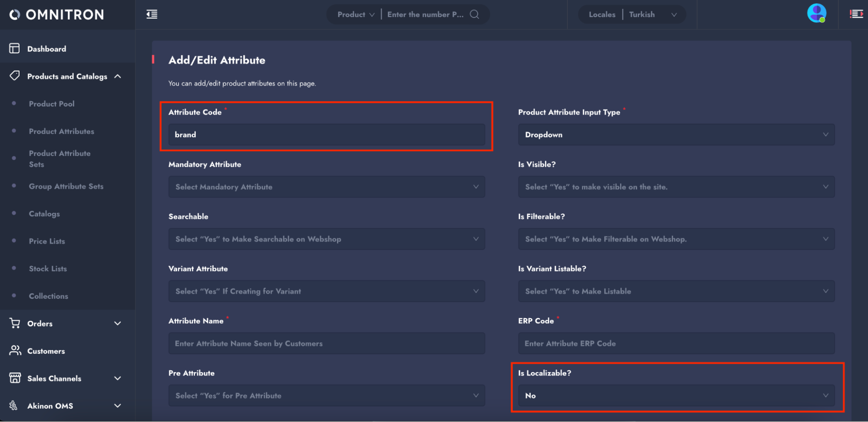Navigate to Catalogs page
Viewport: 868px width, 422px height.
[x=44, y=214]
